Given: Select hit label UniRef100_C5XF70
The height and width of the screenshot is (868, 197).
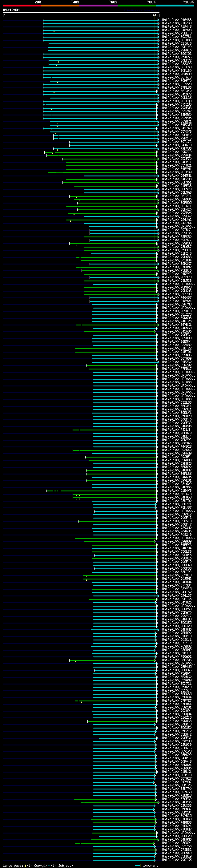Looking at the screenshot, I should pyautogui.click(x=177, y=159).
